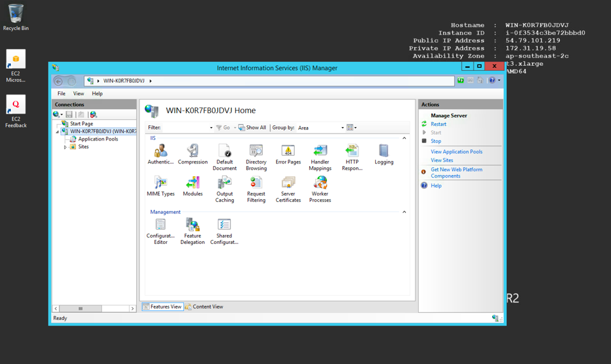Click the Stop server action

[436, 141]
